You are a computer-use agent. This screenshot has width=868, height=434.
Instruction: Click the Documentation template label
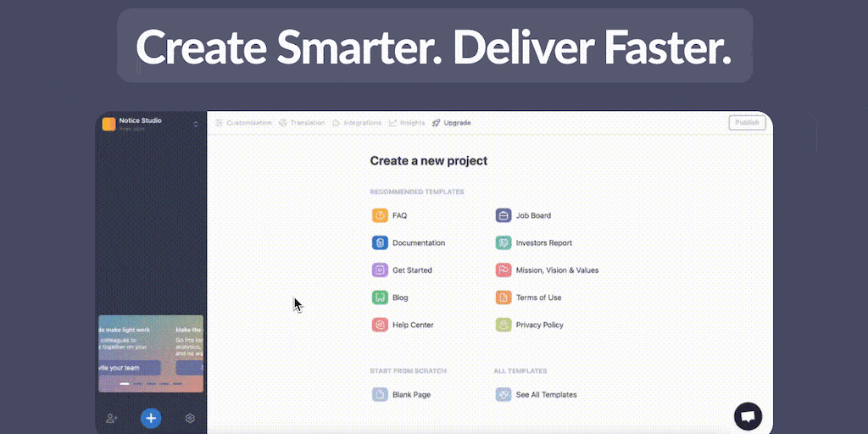[419, 242]
